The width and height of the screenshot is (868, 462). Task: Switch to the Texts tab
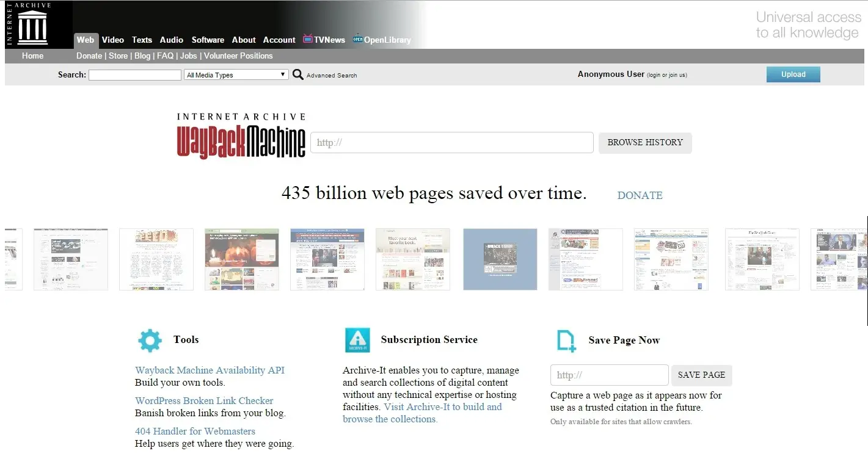click(x=142, y=40)
